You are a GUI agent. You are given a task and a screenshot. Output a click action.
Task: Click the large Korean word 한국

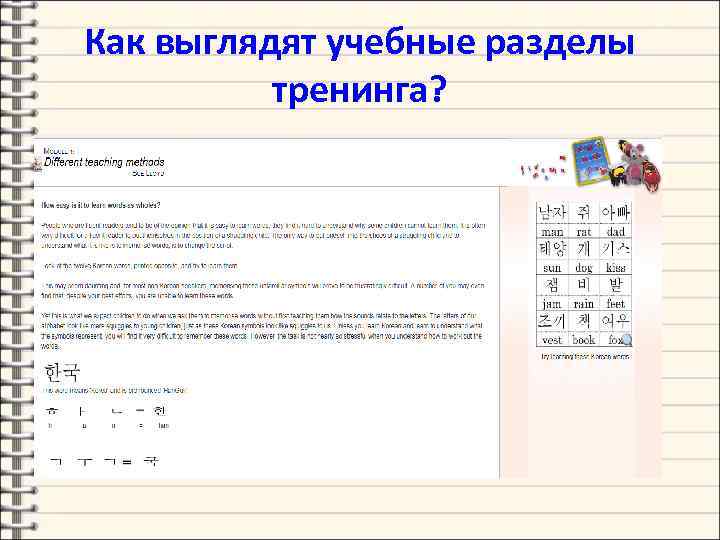62,371
